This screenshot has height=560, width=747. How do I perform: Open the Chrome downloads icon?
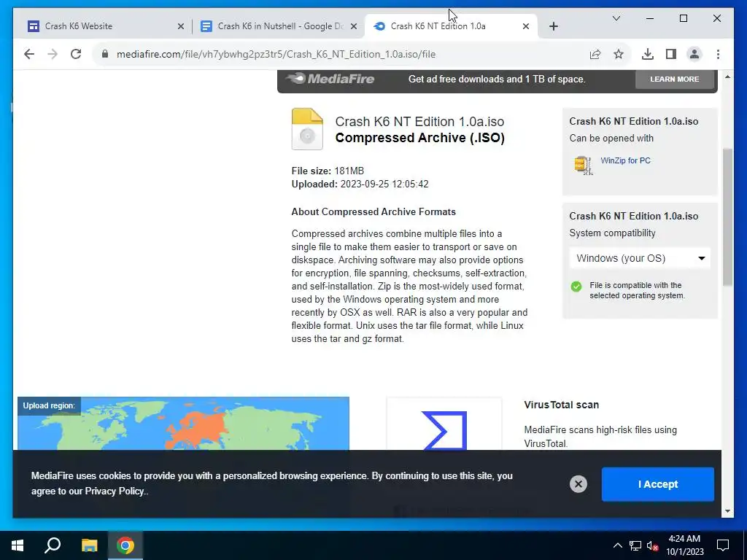[x=648, y=54]
